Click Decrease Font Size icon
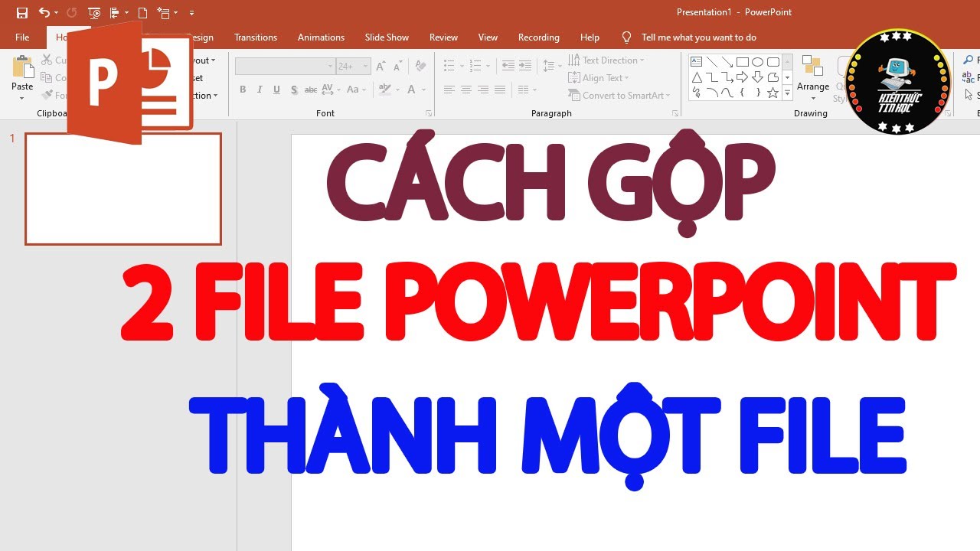This screenshot has height=551, width=980. click(x=397, y=67)
